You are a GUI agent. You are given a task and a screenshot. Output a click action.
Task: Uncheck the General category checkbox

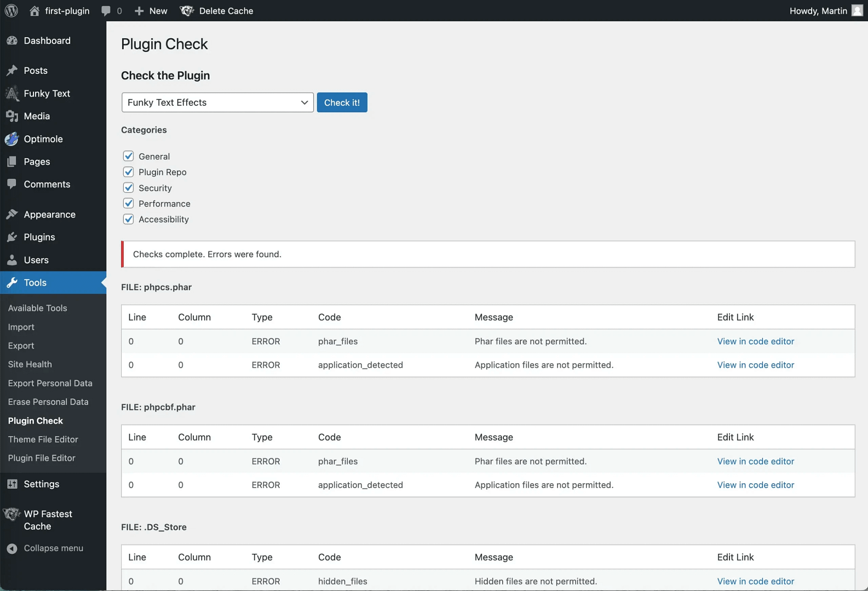tap(129, 156)
